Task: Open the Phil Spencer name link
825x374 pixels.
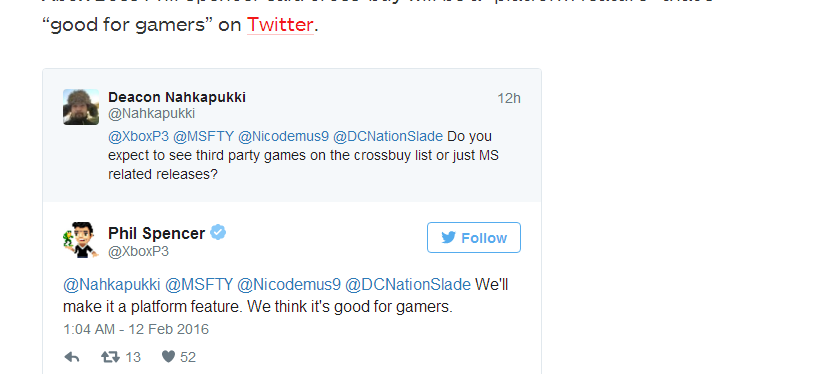Action: coord(156,233)
